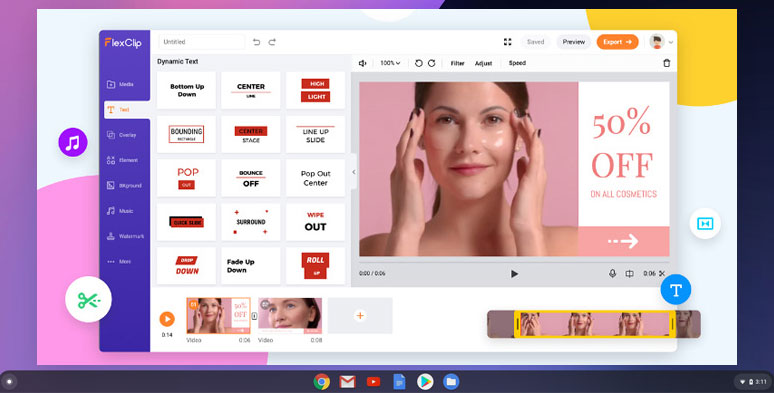
Task: Click the ChromeOS launcher button
Action: (x=9, y=382)
